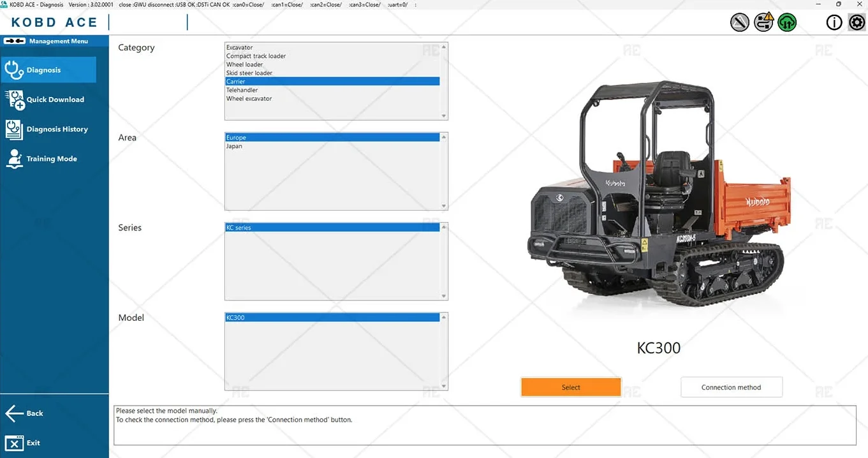Click the warning connection status icon
Screen dimensions: 868x458
(x=763, y=22)
